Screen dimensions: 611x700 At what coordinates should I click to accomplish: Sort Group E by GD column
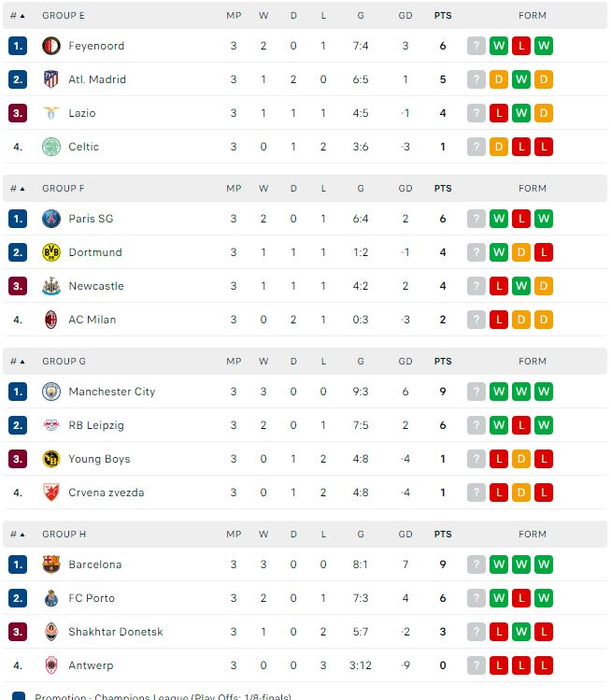coord(405,16)
